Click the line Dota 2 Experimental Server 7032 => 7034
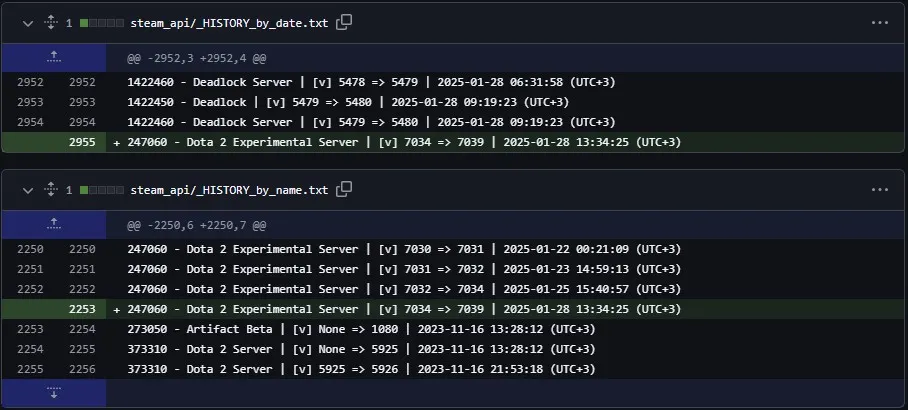Screen dimensions: 908x410 [404, 289]
